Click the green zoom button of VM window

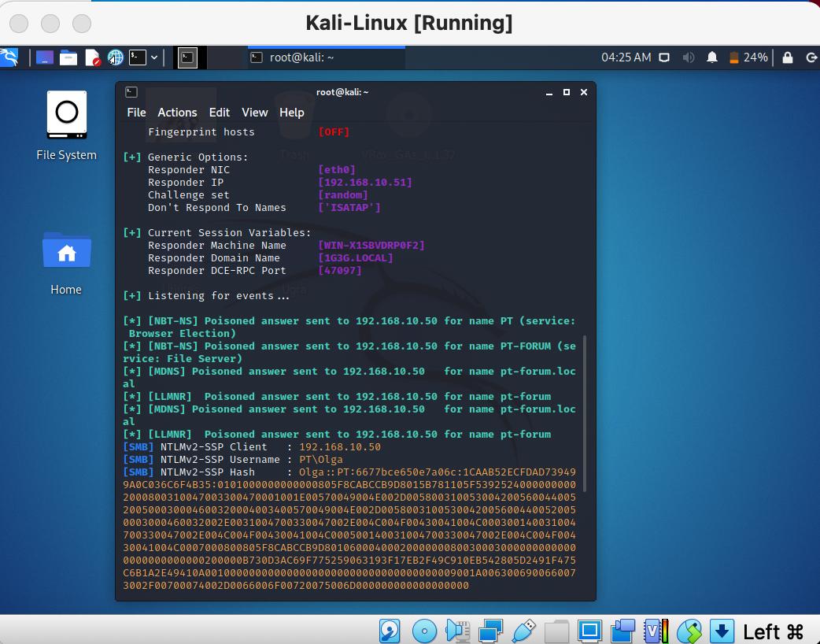[82, 23]
